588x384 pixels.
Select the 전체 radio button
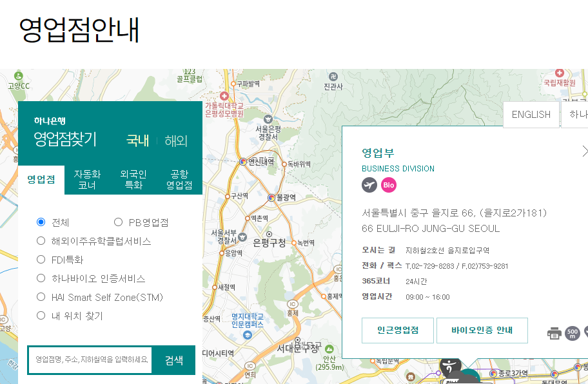[41, 222]
